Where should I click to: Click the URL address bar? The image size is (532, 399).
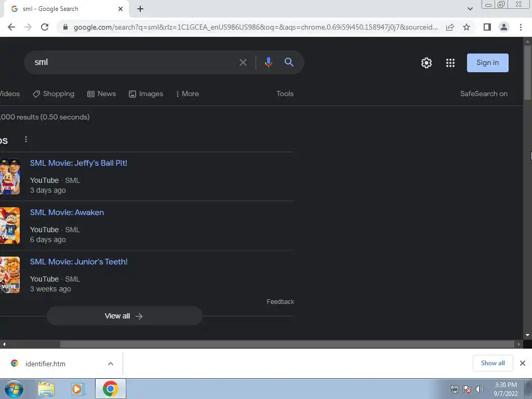coord(255,27)
